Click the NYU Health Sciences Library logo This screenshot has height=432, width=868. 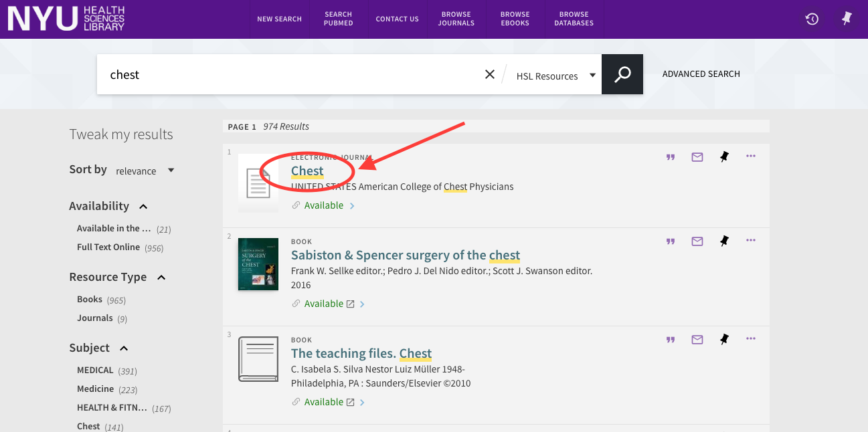click(66, 19)
